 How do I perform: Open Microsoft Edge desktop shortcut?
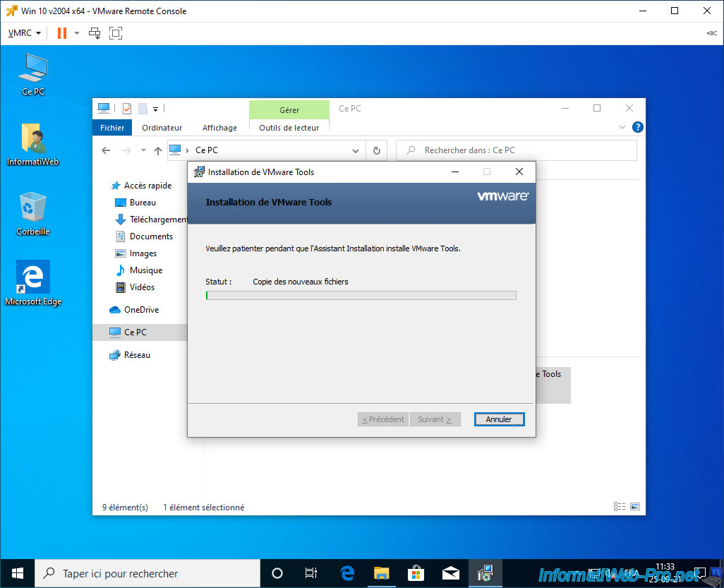pyautogui.click(x=33, y=282)
